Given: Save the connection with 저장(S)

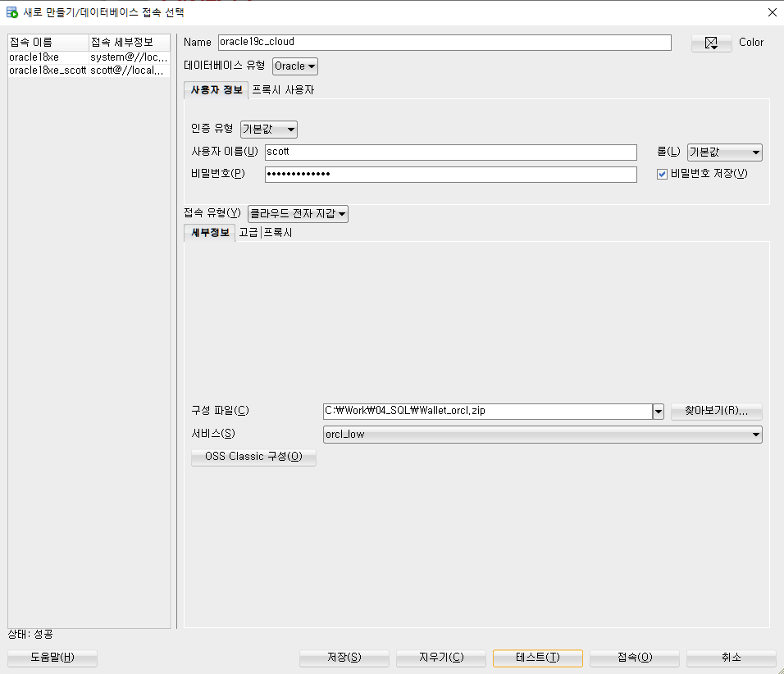Looking at the screenshot, I should (344, 658).
